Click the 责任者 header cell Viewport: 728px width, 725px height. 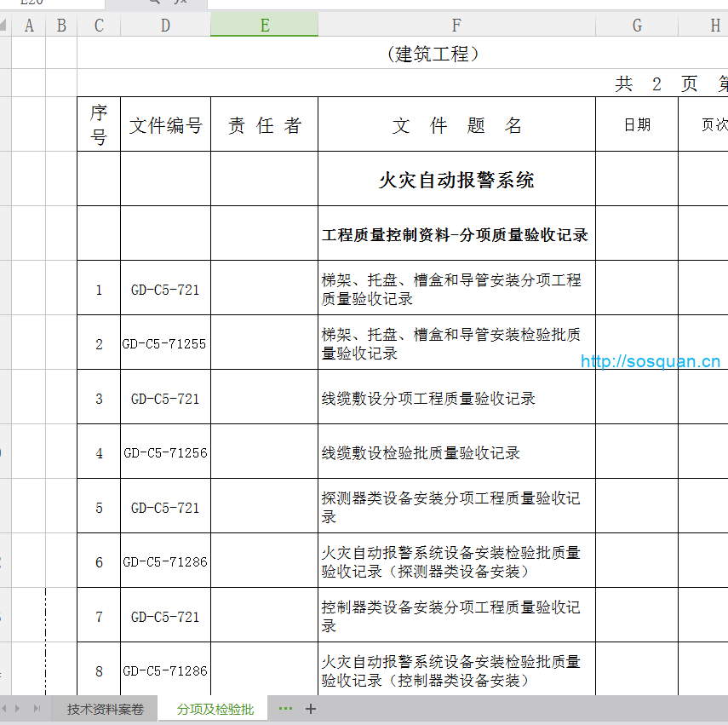tap(264, 125)
